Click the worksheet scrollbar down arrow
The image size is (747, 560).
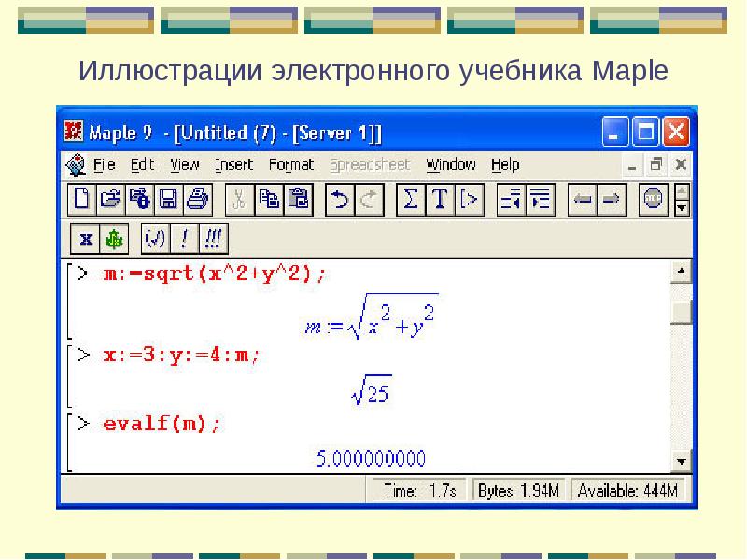coord(682,461)
